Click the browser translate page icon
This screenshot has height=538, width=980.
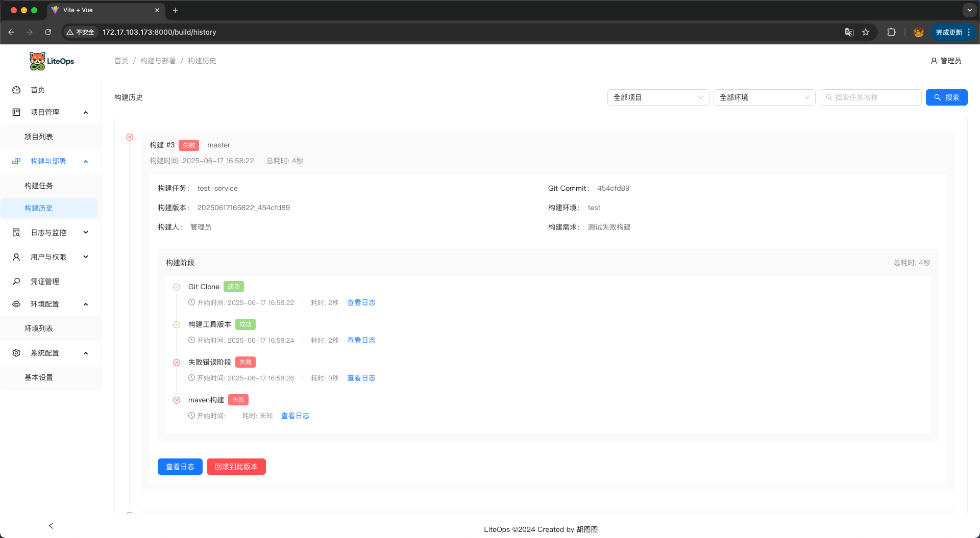pyautogui.click(x=849, y=32)
